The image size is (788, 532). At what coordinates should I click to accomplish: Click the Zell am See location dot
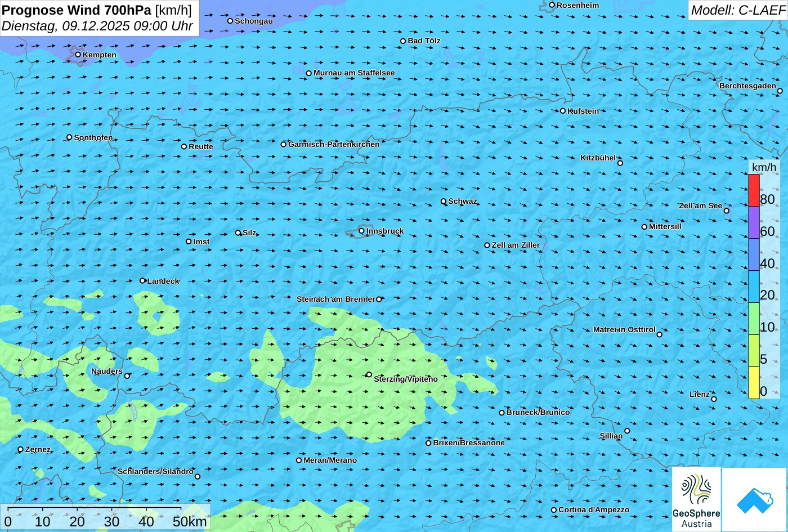727,211
